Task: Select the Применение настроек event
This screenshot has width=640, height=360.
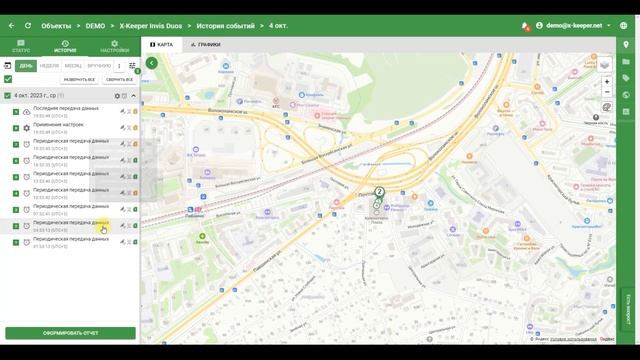Action: tap(70, 128)
